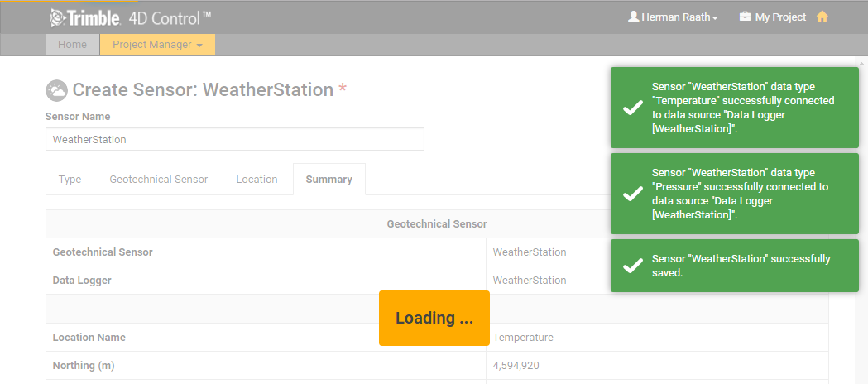Click the Data Logger row label
The image size is (868, 384).
coord(82,281)
